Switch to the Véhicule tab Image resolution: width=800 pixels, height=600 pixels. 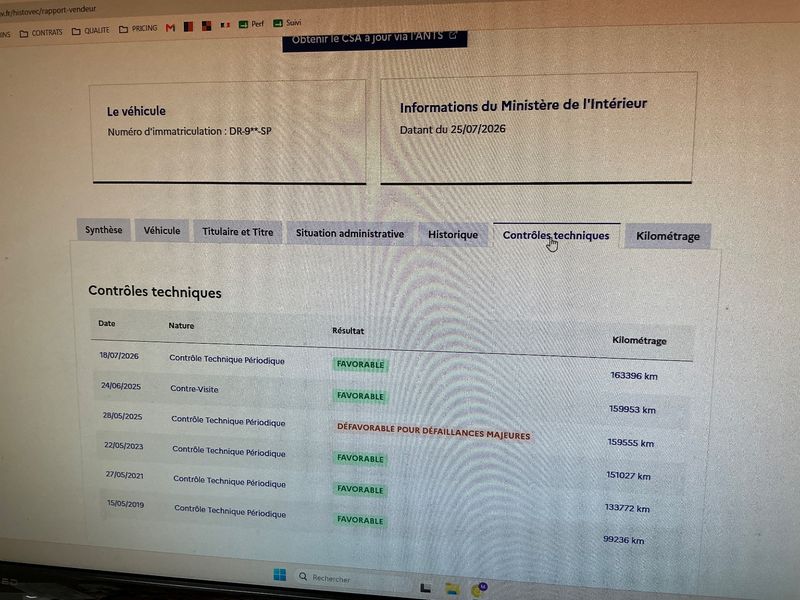point(162,231)
